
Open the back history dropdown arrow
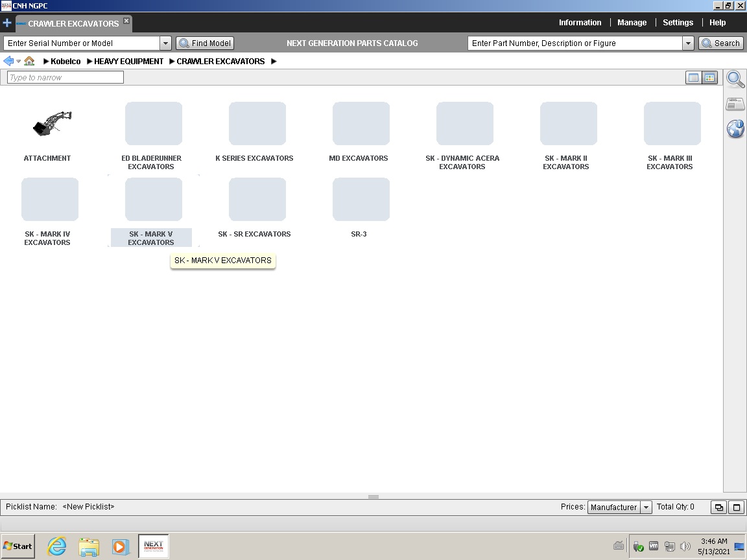19,62
